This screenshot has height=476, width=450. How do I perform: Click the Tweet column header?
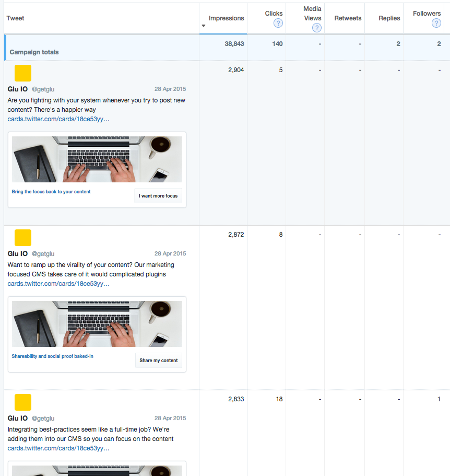point(15,18)
